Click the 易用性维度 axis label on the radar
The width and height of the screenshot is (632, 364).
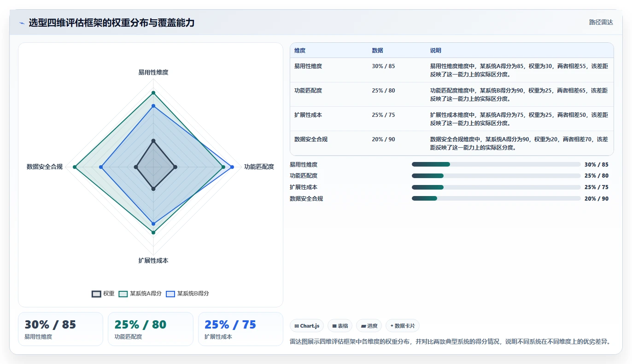(x=153, y=72)
